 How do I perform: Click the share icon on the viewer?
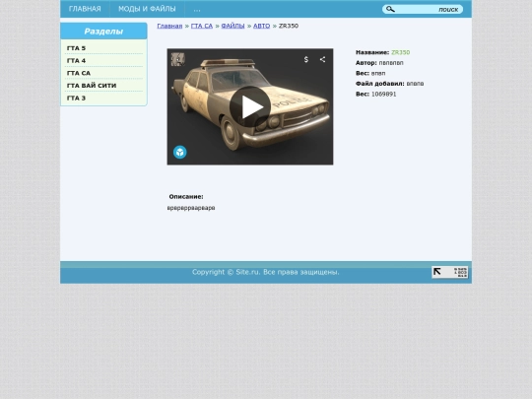pos(323,59)
